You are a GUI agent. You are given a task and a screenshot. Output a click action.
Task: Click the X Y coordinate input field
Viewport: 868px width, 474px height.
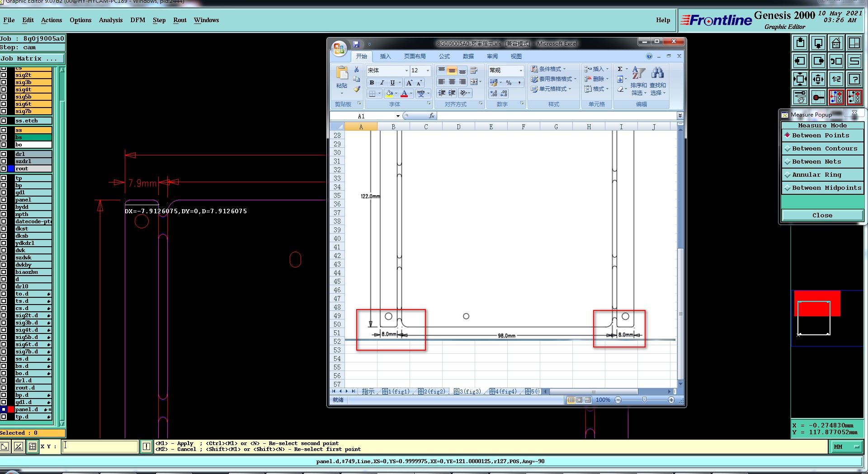[100, 446]
